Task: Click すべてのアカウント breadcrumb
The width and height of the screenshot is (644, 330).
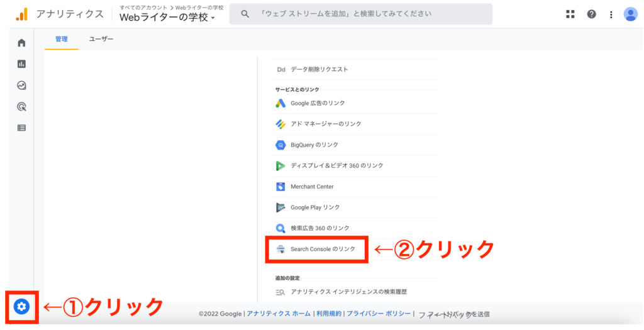Action: [x=144, y=8]
